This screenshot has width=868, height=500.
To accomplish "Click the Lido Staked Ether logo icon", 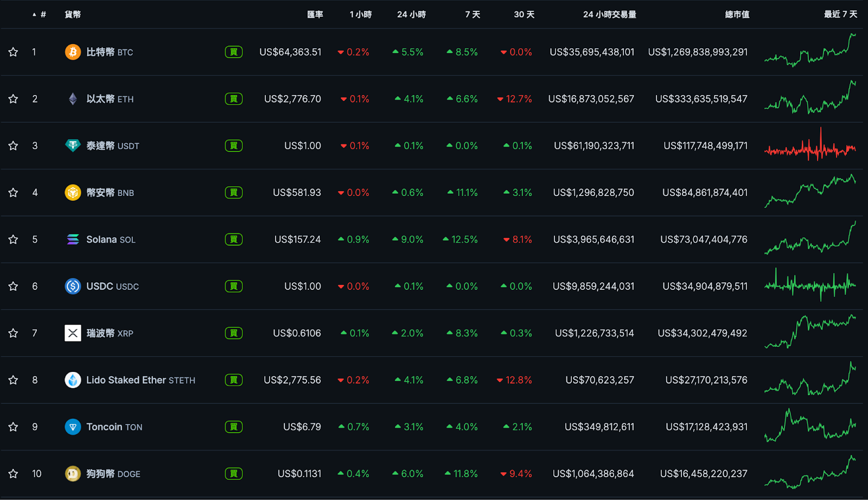I will (x=73, y=380).
